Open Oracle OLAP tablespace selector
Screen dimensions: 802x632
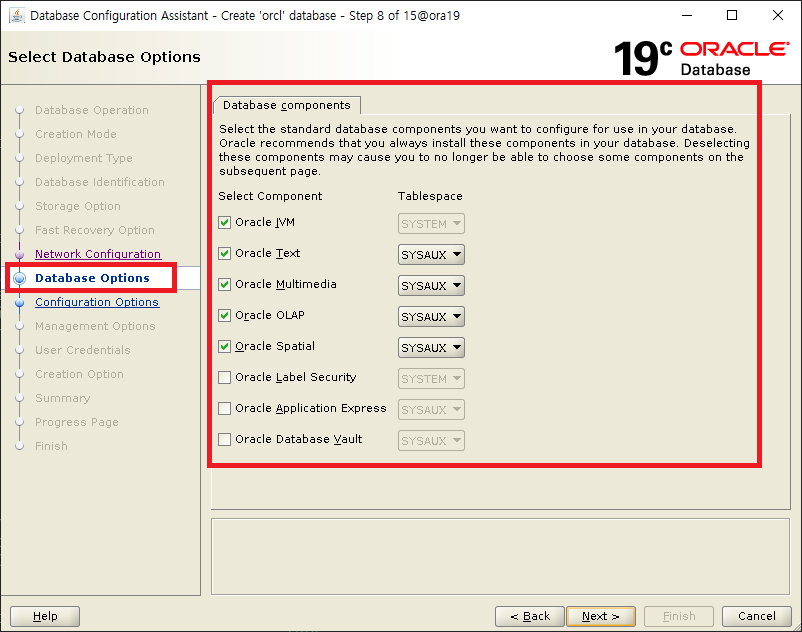coord(431,317)
